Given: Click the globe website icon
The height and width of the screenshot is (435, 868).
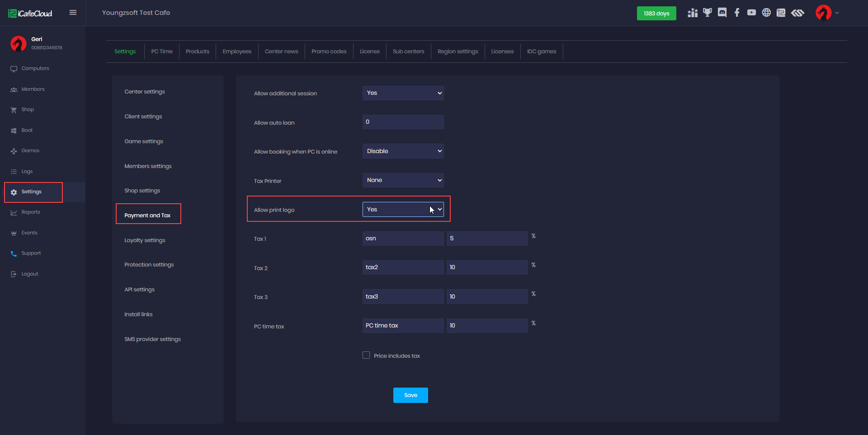Looking at the screenshot, I should click(x=766, y=13).
